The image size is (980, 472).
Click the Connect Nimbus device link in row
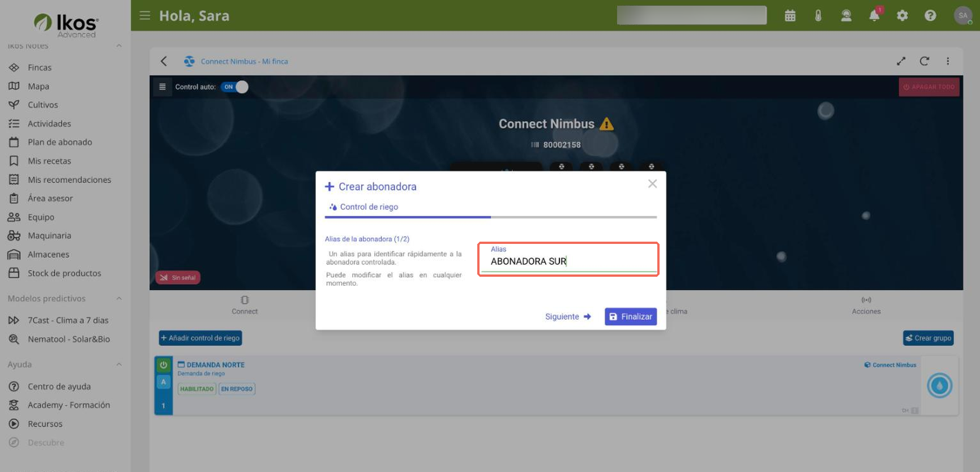890,365
